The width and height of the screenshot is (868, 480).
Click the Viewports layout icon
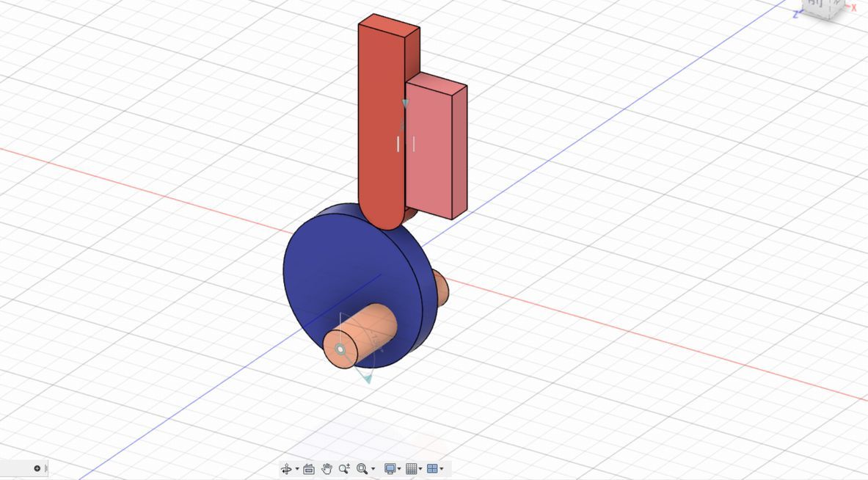(432, 469)
